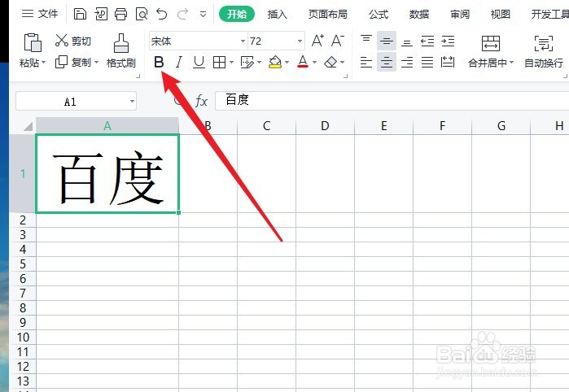Select row 5 header
Screen dimensions: 569x392
pos(23,264)
